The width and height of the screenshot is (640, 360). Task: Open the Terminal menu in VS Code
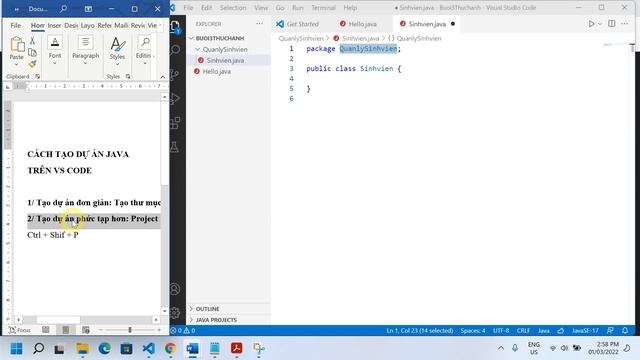click(x=323, y=8)
